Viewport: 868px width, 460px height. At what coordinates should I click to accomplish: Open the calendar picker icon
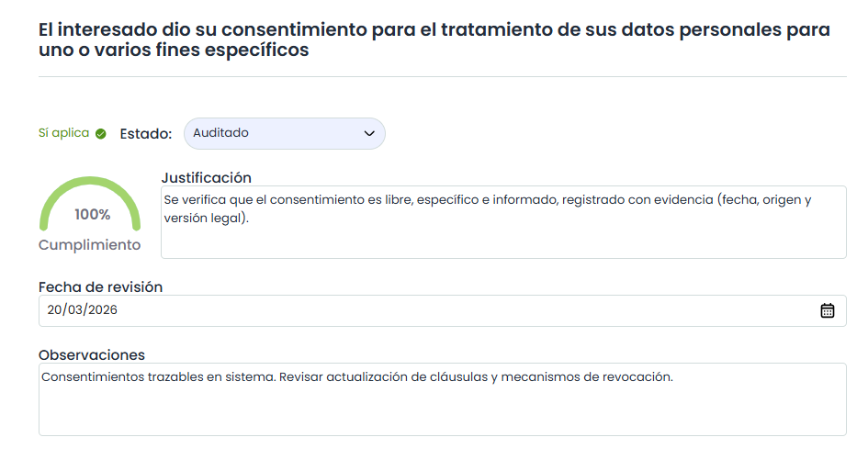(x=827, y=310)
